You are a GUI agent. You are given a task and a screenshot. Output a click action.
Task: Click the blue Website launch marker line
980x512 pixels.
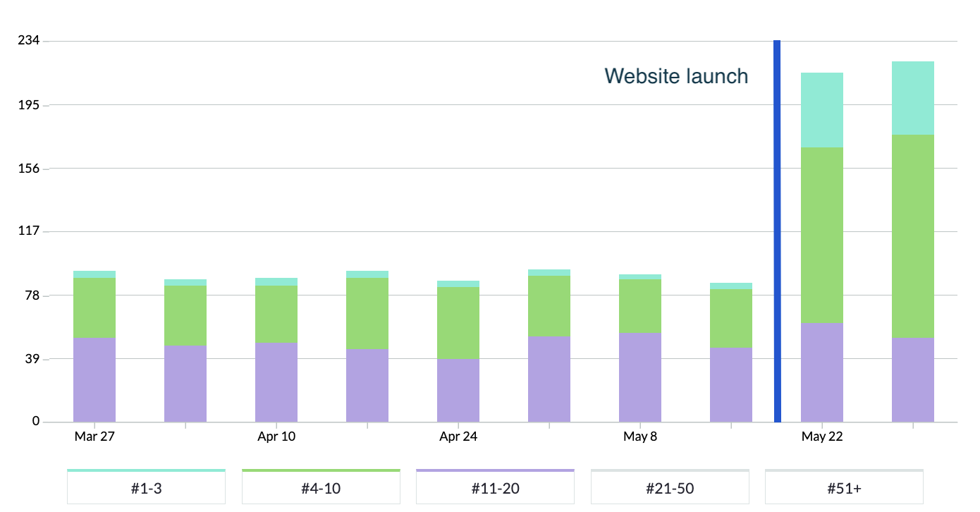777,233
